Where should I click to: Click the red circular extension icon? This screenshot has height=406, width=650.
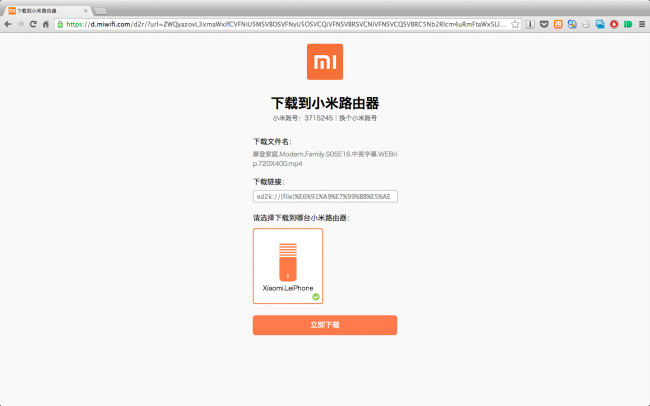tap(614, 24)
